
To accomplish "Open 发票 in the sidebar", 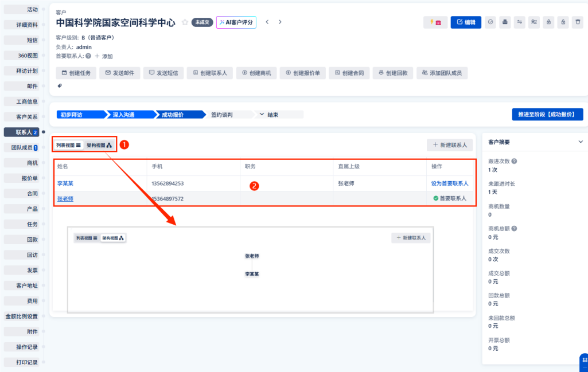I will coord(21,270).
